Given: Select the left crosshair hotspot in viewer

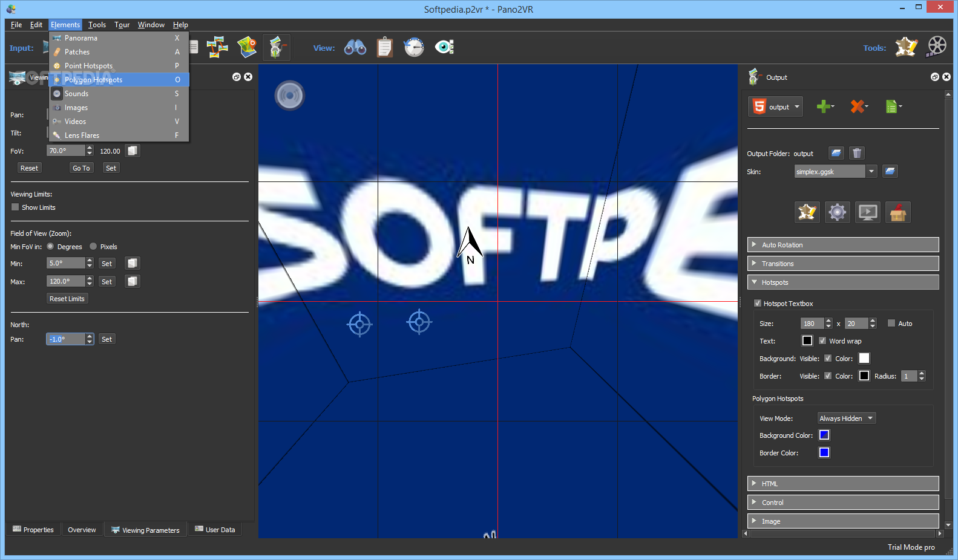Looking at the screenshot, I should pyautogui.click(x=359, y=324).
